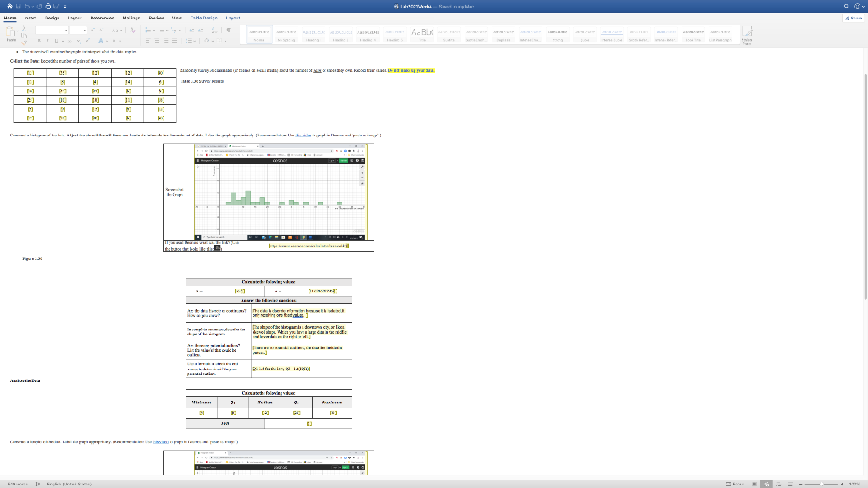Screen dimensions: 868x488
Task: Clear all formatting from selection
Action: tap(132, 30)
